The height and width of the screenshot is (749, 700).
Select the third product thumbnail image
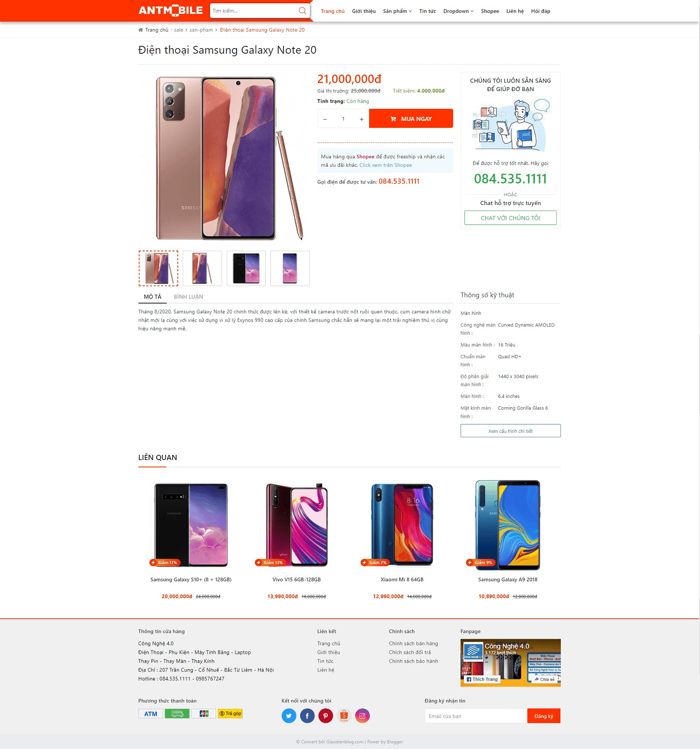pyautogui.click(x=246, y=269)
